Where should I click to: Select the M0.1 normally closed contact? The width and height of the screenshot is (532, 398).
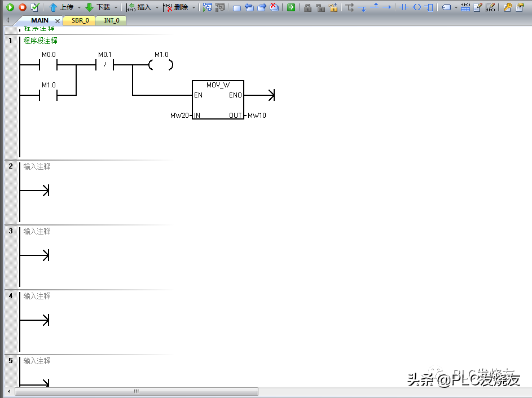tap(105, 65)
